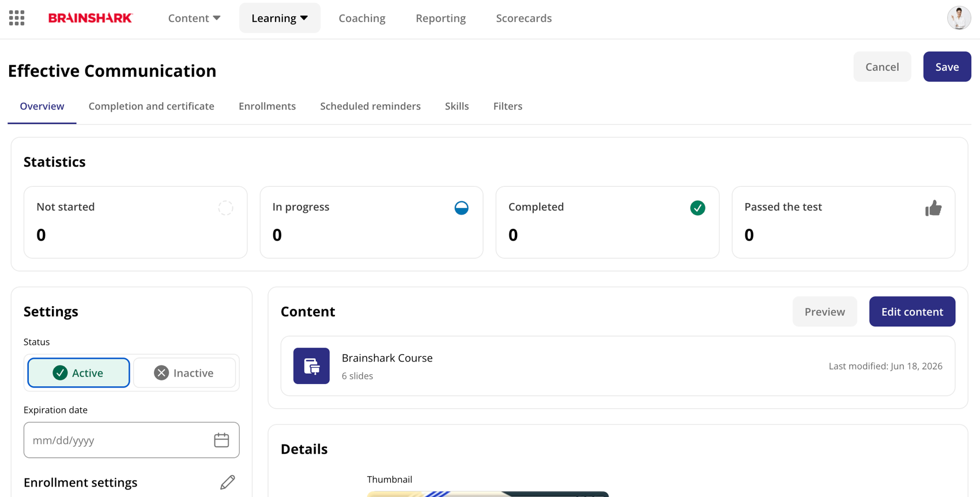
Task: Set status to Active
Action: pos(78,372)
